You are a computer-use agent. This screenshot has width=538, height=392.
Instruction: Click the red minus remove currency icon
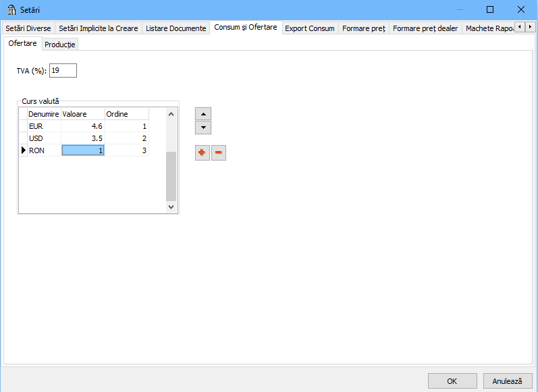[x=219, y=153]
